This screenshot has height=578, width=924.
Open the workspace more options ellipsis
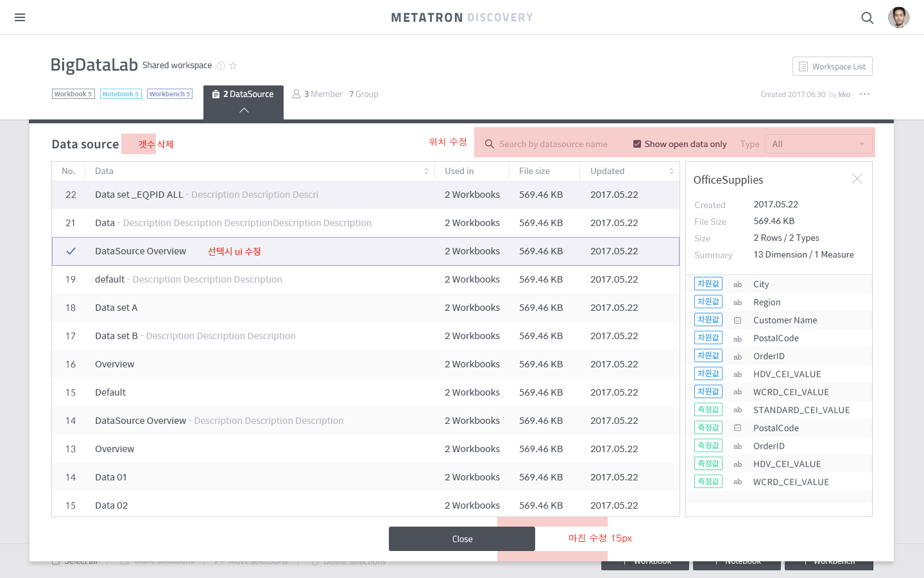coord(865,94)
